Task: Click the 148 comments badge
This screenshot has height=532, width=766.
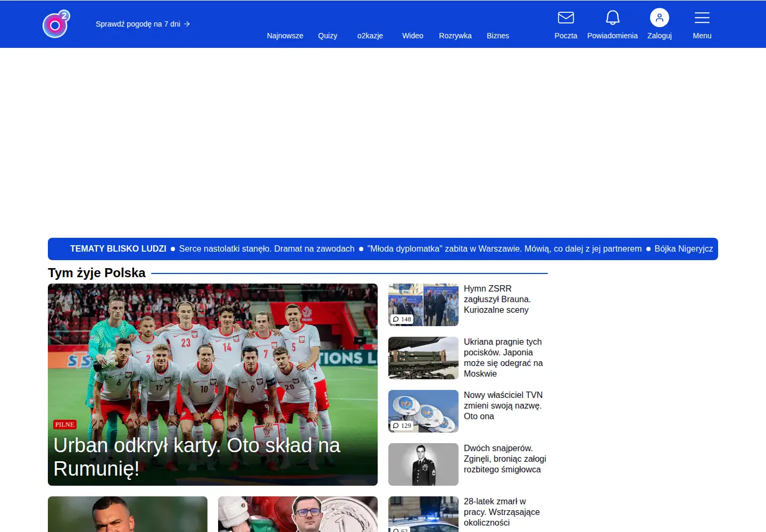Action: click(x=402, y=319)
